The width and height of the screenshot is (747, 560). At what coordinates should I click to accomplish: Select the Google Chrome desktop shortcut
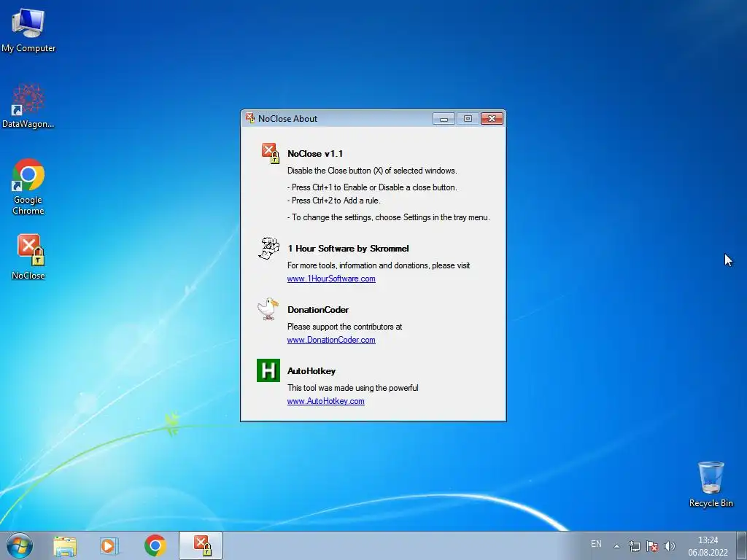pyautogui.click(x=28, y=186)
